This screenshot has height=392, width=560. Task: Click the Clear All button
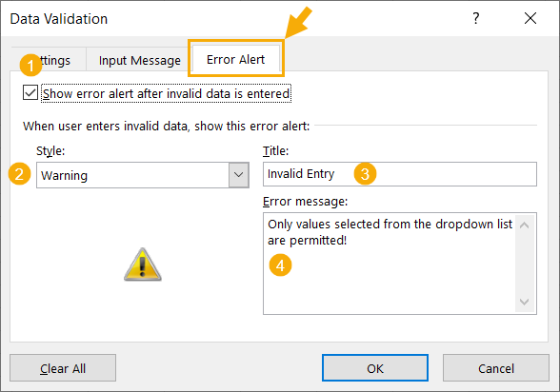tap(63, 368)
